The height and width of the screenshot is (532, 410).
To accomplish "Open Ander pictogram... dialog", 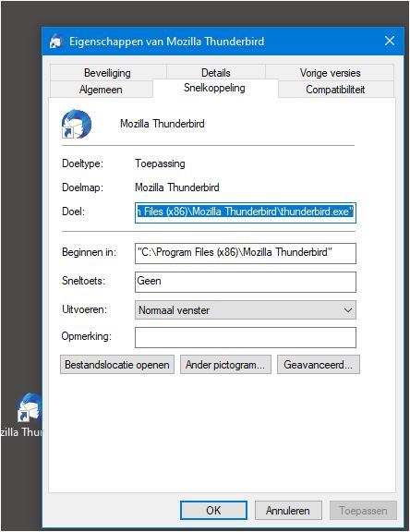I will [x=225, y=365].
